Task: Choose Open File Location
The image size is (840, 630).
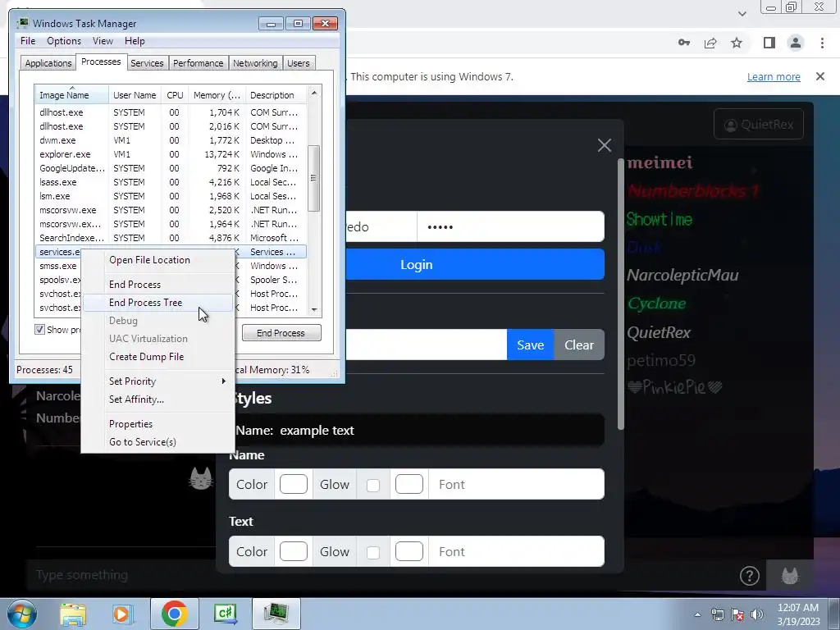Action: click(158, 260)
